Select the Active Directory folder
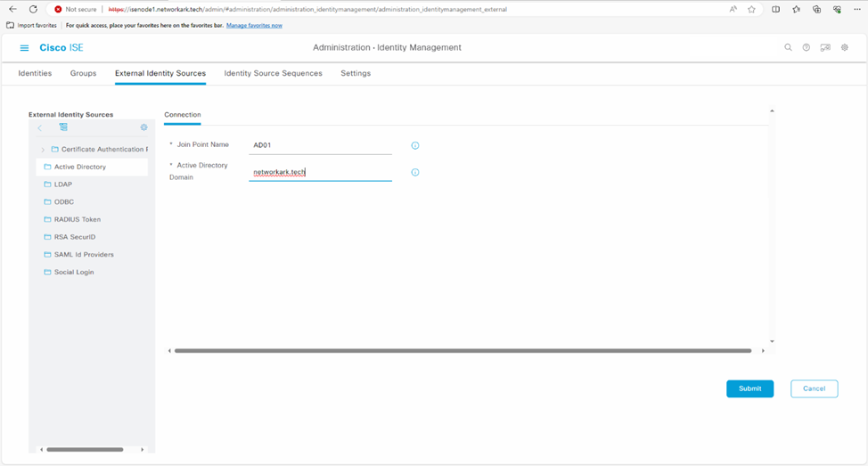The image size is (868, 466). 79,167
